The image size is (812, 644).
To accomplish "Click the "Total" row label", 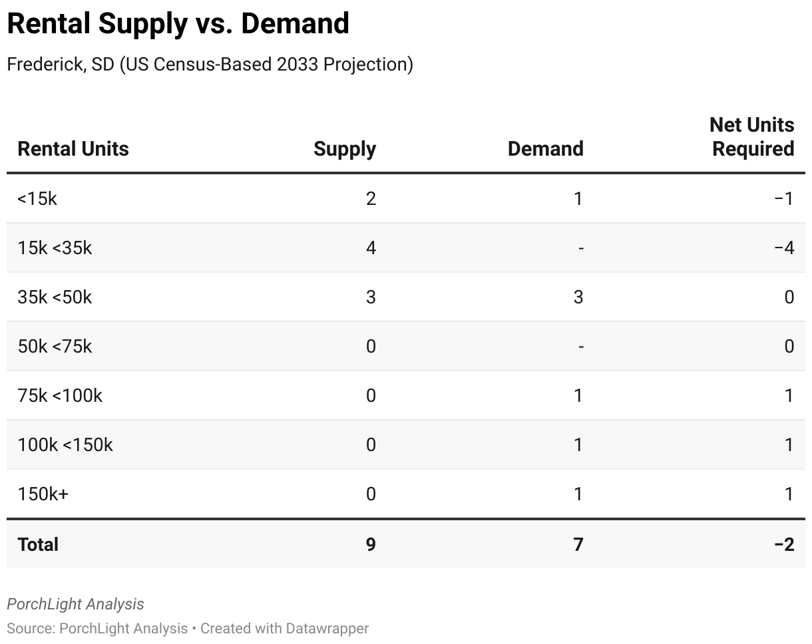I will click(x=38, y=544).
